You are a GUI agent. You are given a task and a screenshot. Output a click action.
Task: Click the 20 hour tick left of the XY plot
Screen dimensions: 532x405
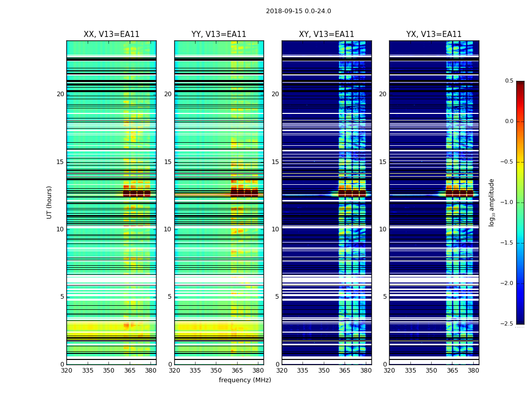[x=275, y=94]
